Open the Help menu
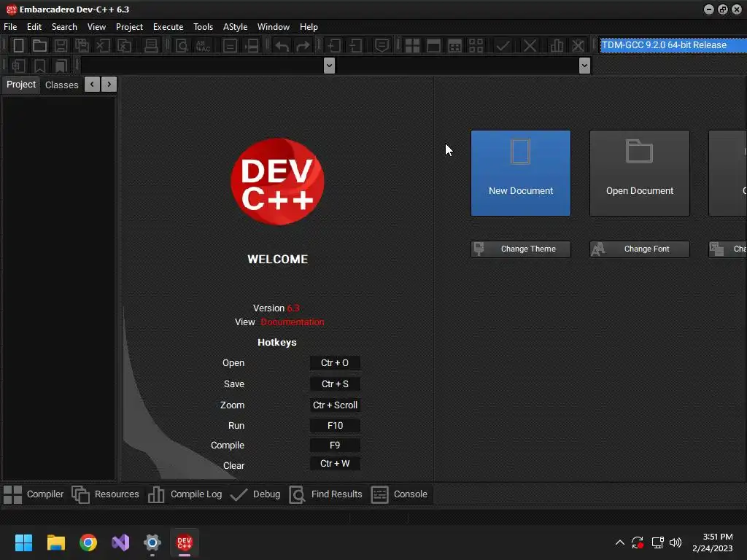Screen dimensions: 747x560 tap(309, 27)
